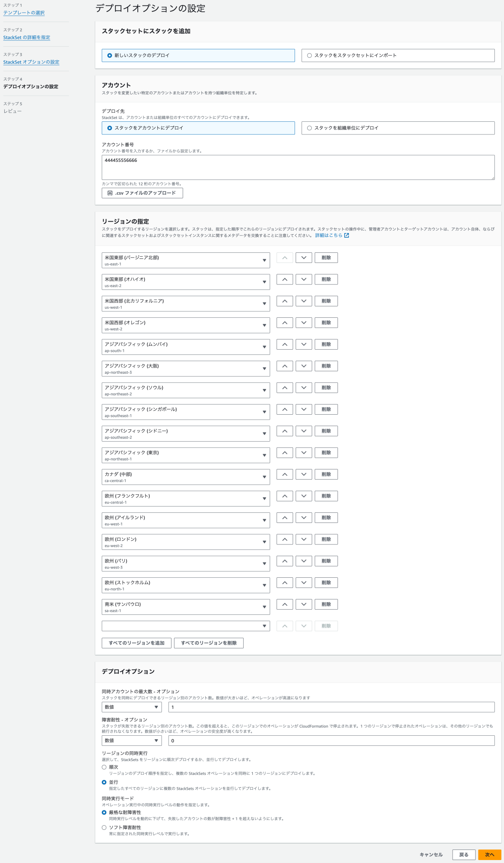This screenshot has width=504, height=863.
Task: Select スタックをスタックセットにインポート option
Action: pyautogui.click(x=309, y=56)
